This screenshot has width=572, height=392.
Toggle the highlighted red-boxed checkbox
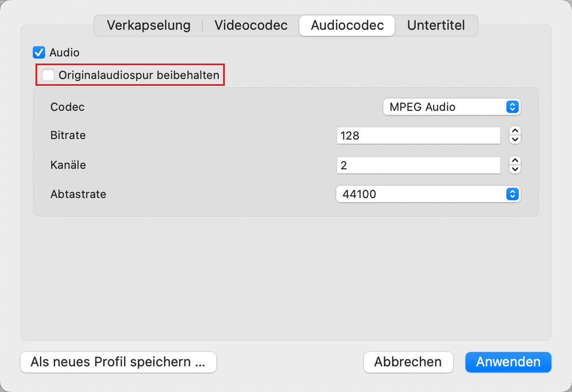(x=48, y=74)
